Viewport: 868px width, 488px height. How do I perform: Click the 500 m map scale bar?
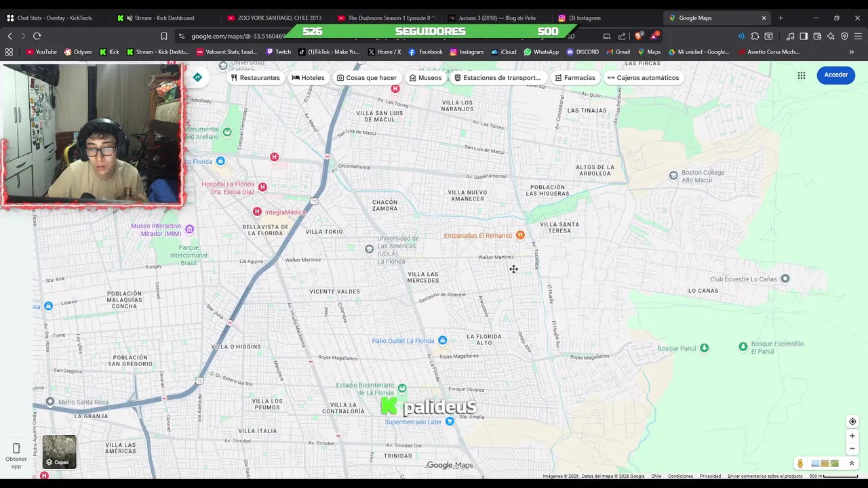click(835, 476)
